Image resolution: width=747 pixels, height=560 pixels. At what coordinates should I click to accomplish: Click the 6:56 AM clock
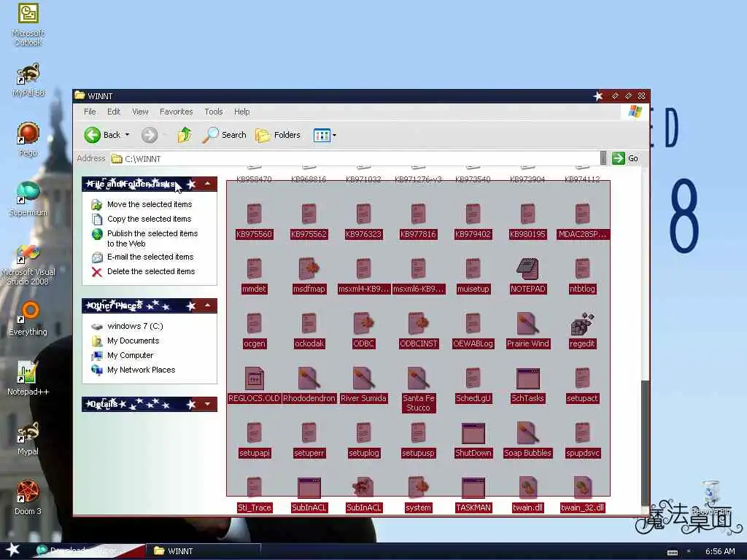pos(720,551)
